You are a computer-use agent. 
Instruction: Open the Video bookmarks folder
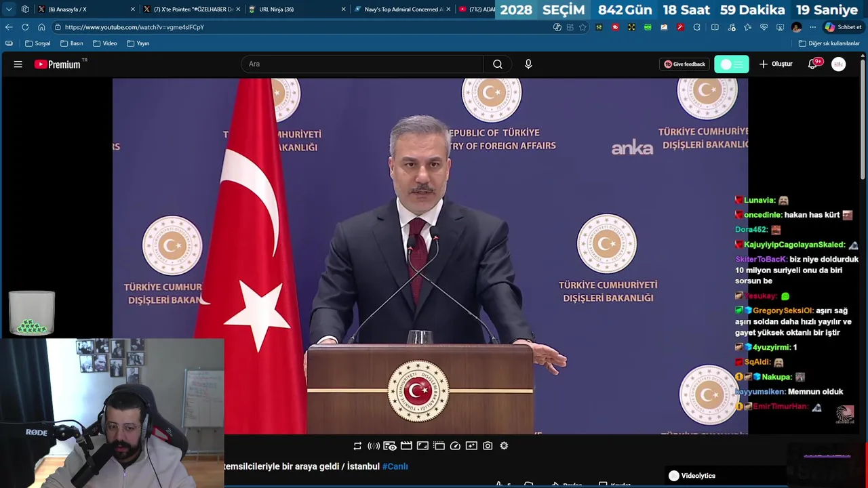click(105, 43)
